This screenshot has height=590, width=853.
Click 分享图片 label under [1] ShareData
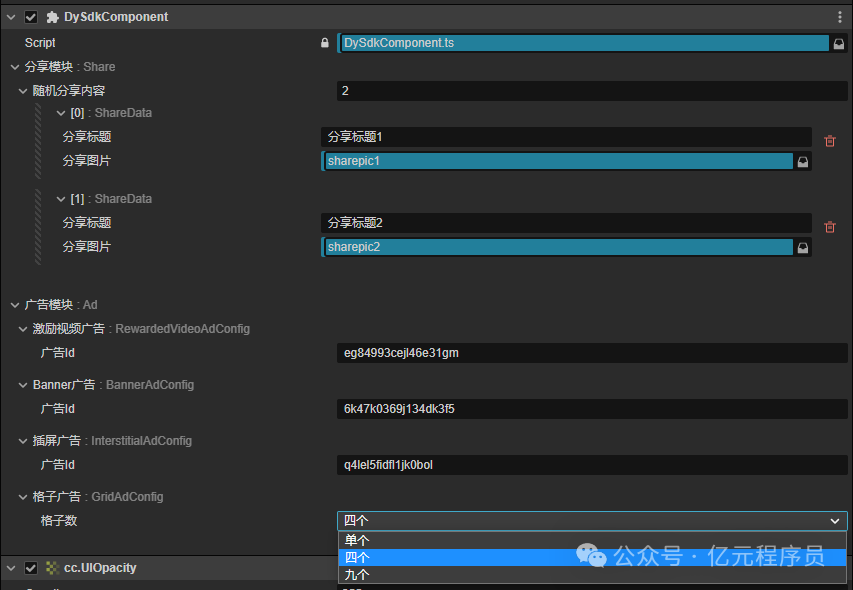tap(86, 247)
